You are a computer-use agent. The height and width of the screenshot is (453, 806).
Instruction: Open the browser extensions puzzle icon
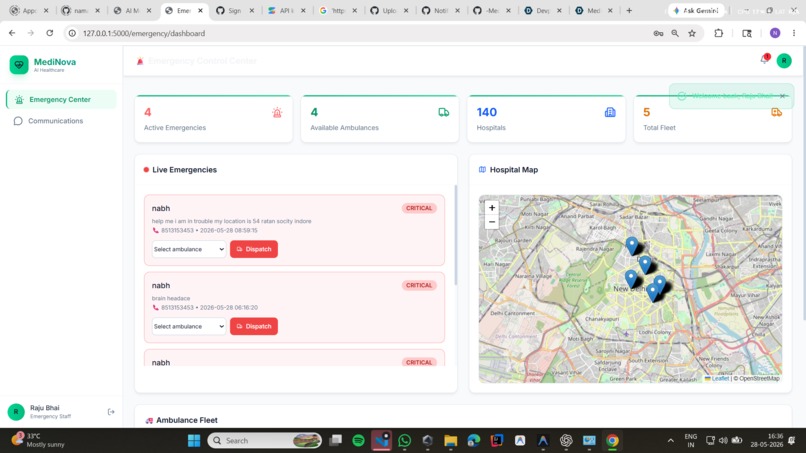(x=719, y=33)
